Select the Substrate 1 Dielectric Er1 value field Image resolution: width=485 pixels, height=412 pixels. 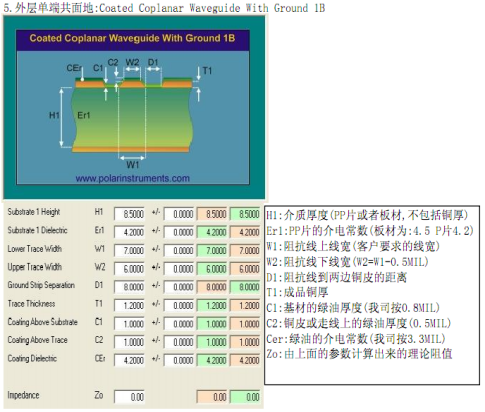click(x=129, y=232)
